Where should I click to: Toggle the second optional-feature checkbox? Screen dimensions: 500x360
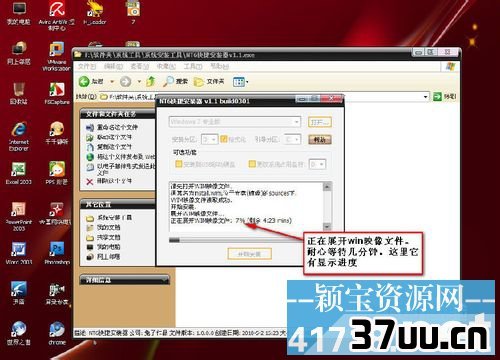point(252,164)
